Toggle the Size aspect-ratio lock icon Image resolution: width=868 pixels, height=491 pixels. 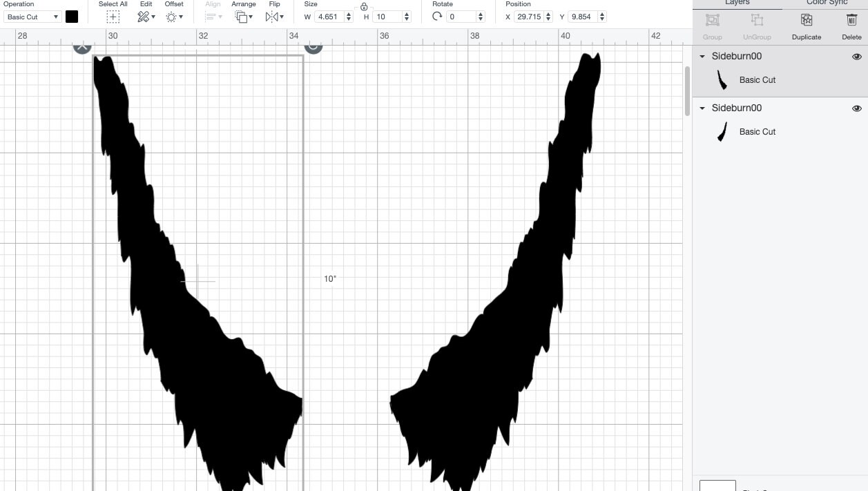[x=364, y=6]
